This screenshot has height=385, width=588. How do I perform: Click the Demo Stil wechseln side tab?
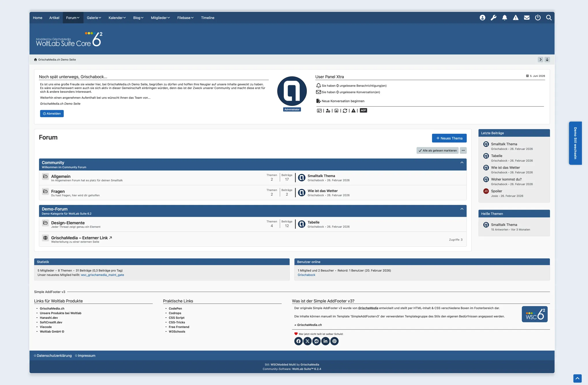click(575, 143)
